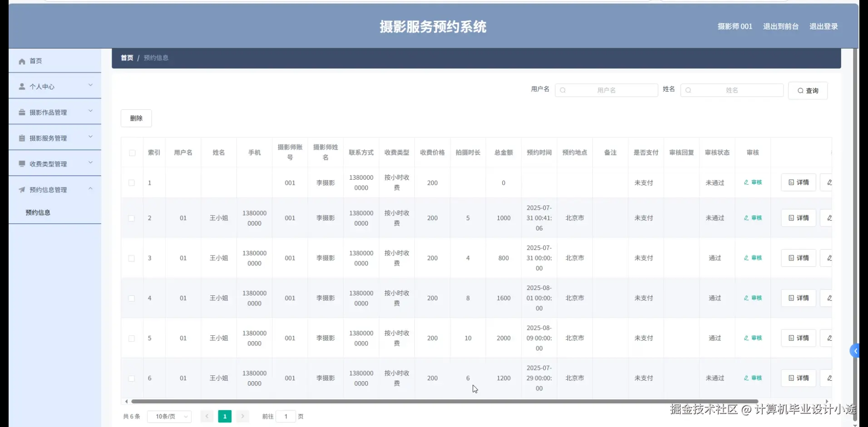The width and height of the screenshot is (868, 427).
Task: Click 审核 link in row 5
Action: point(753,338)
